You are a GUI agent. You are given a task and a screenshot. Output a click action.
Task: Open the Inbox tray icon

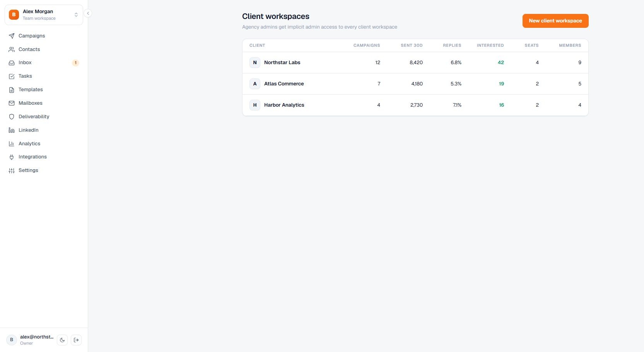(12, 63)
